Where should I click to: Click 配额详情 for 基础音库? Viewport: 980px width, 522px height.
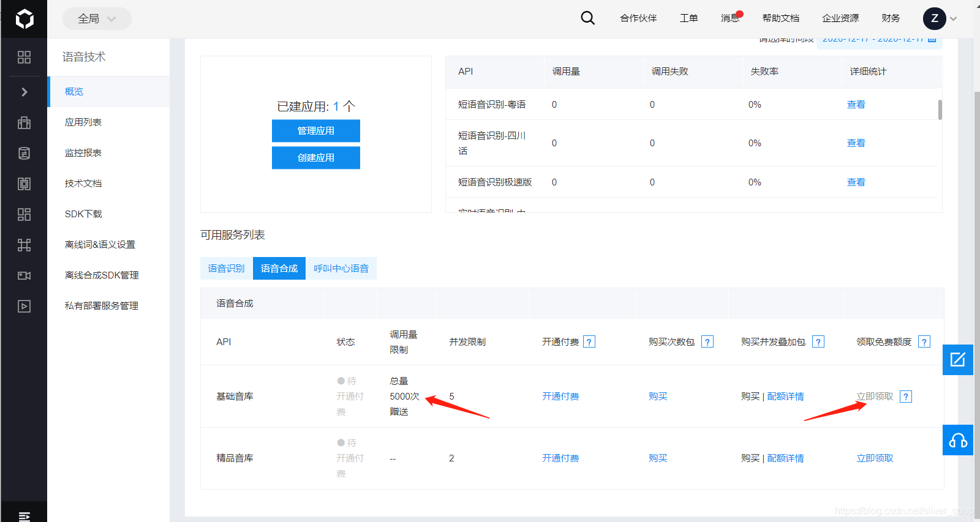click(786, 397)
